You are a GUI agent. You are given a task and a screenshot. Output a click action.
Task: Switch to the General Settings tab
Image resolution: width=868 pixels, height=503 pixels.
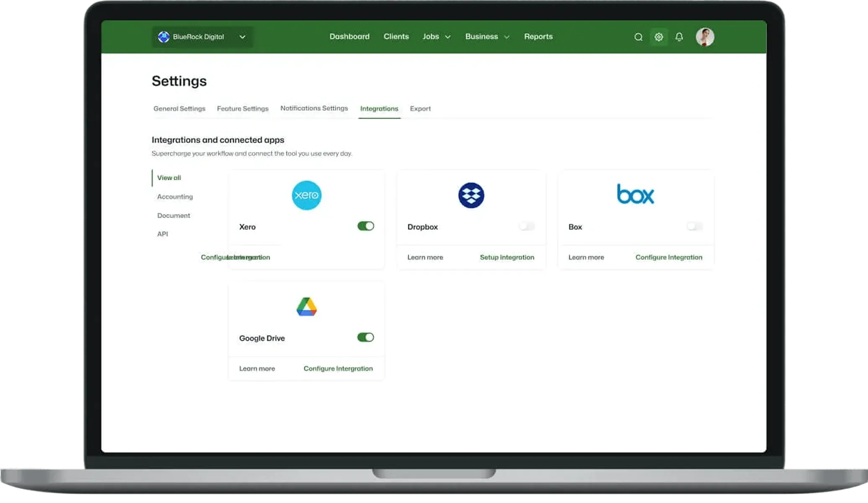179,109
